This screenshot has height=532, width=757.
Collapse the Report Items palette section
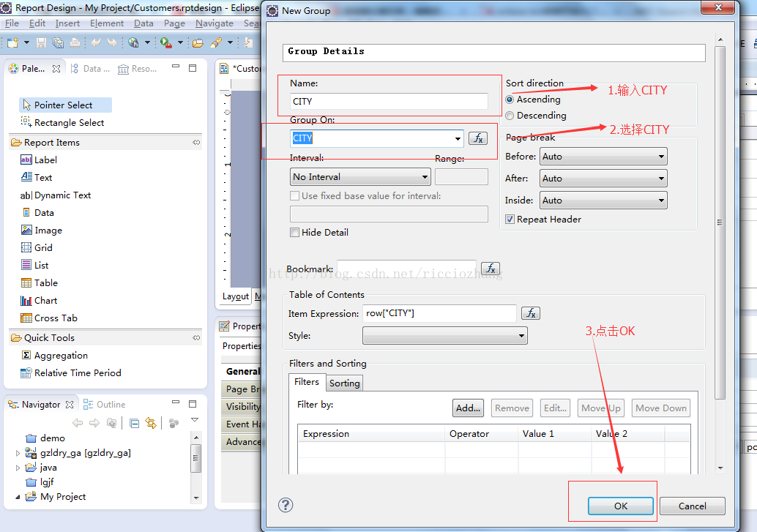[196, 143]
